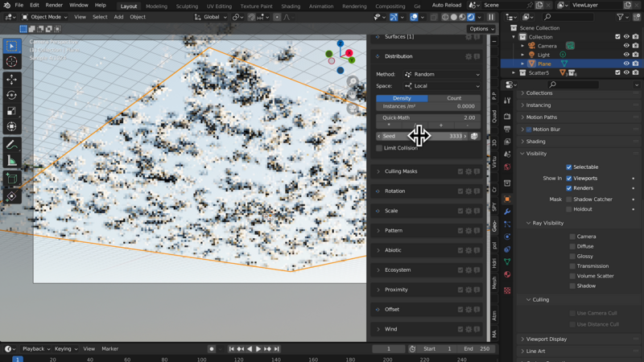Open the Global orientation dropdown
Image resolution: width=644 pixels, height=362 pixels.
pyautogui.click(x=211, y=17)
